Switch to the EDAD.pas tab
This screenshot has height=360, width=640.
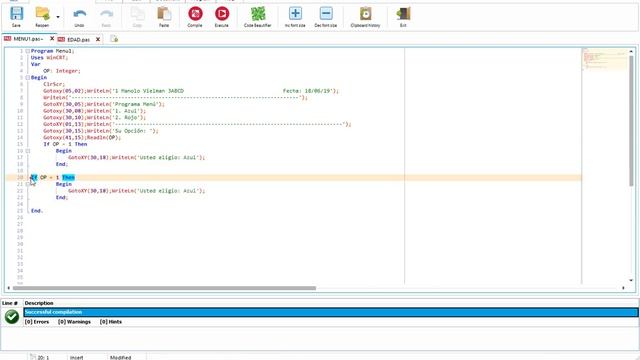click(x=78, y=40)
